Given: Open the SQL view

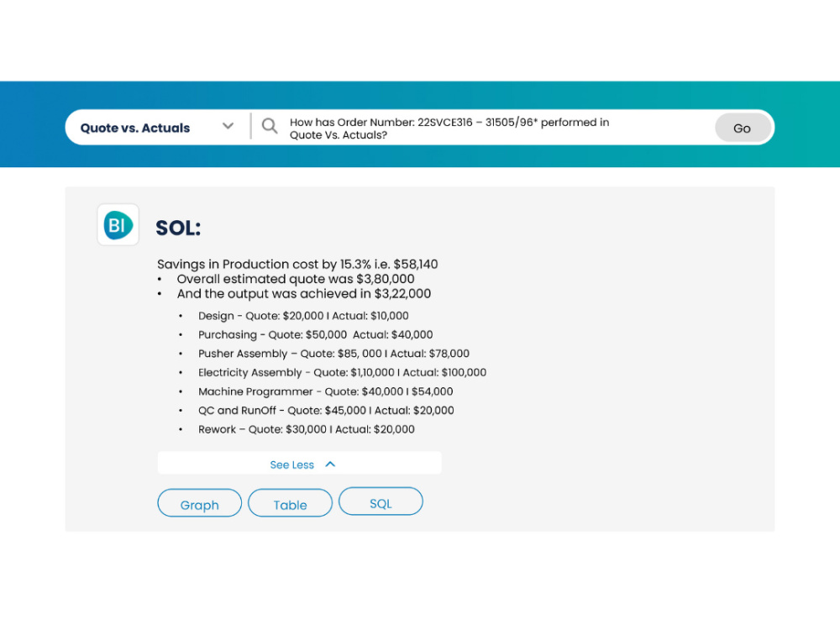Looking at the screenshot, I should tap(381, 501).
